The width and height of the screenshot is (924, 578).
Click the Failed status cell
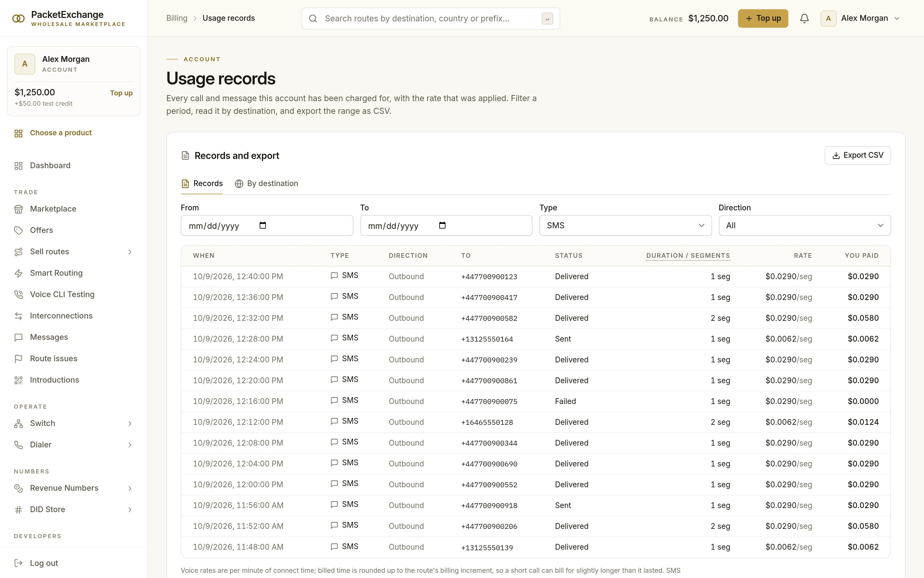(x=565, y=401)
